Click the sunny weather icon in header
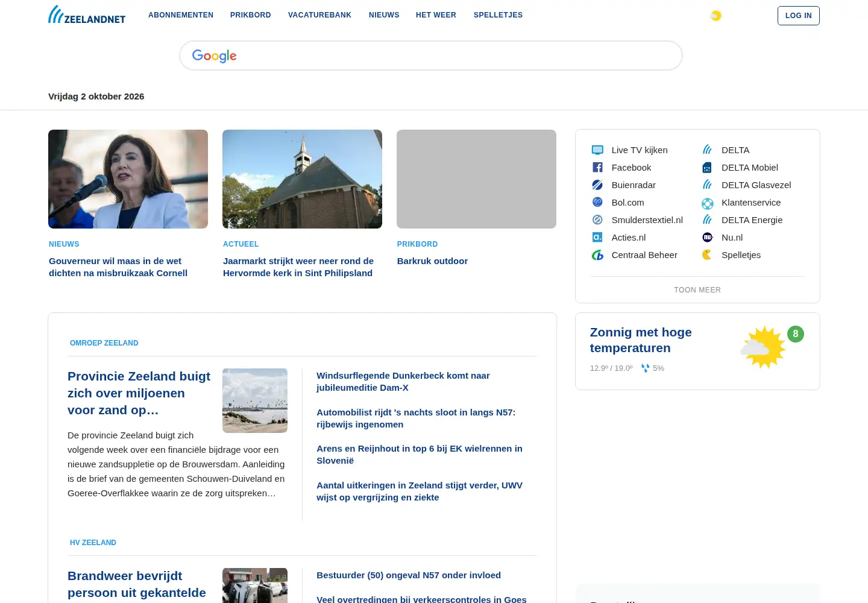The width and height of the screenshot is (868, 603). 715,16
